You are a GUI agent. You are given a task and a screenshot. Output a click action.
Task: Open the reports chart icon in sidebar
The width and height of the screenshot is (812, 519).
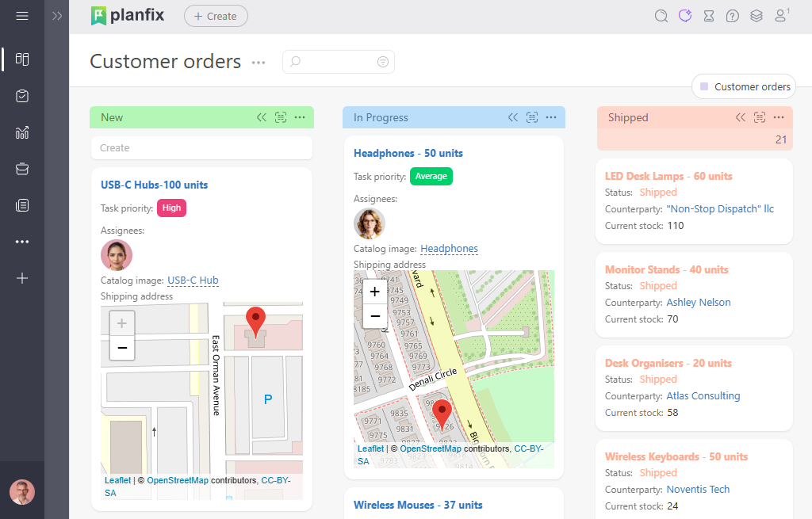21,132
